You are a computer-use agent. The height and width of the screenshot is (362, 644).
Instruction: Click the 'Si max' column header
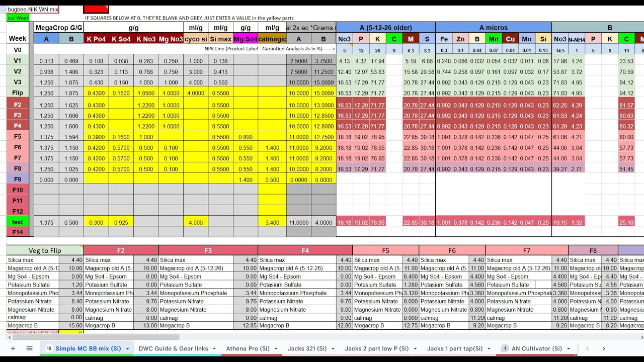[220, 39]
